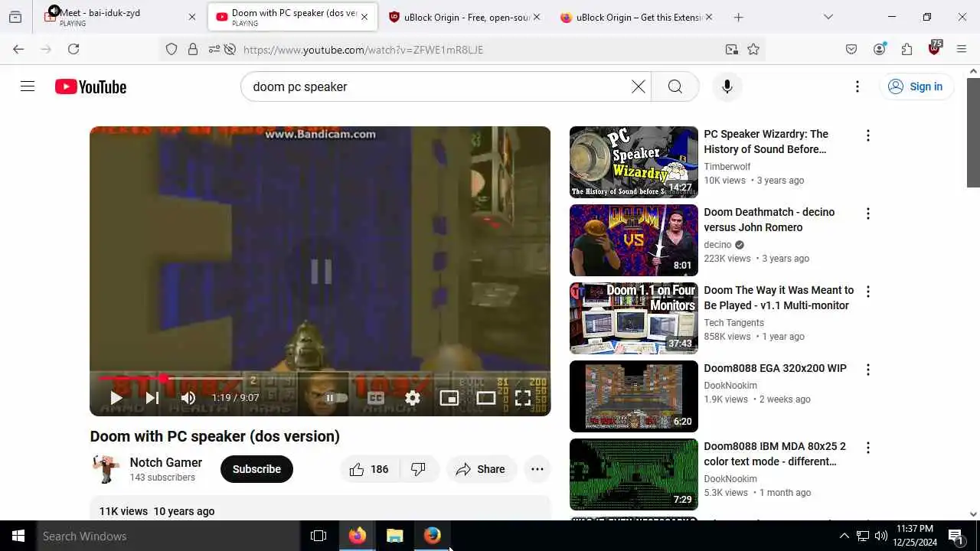Seek on the red video progress bar
Viewport: 980px width, 551px height.
pos(320,378)
